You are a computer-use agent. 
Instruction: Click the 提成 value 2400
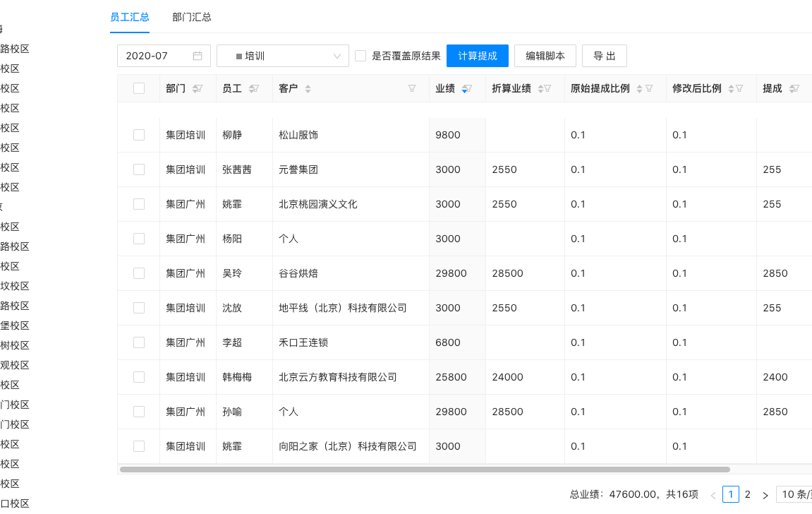coord(775,377)
